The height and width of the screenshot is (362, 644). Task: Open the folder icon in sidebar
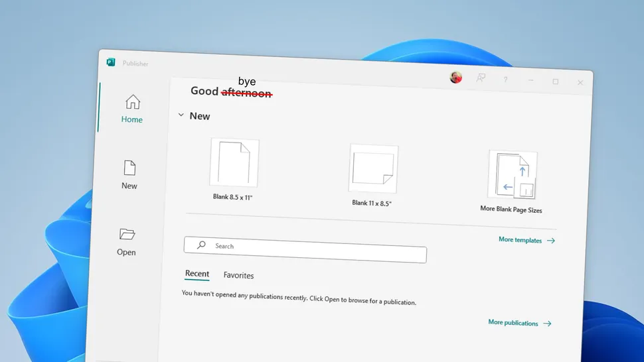point(127,234)
